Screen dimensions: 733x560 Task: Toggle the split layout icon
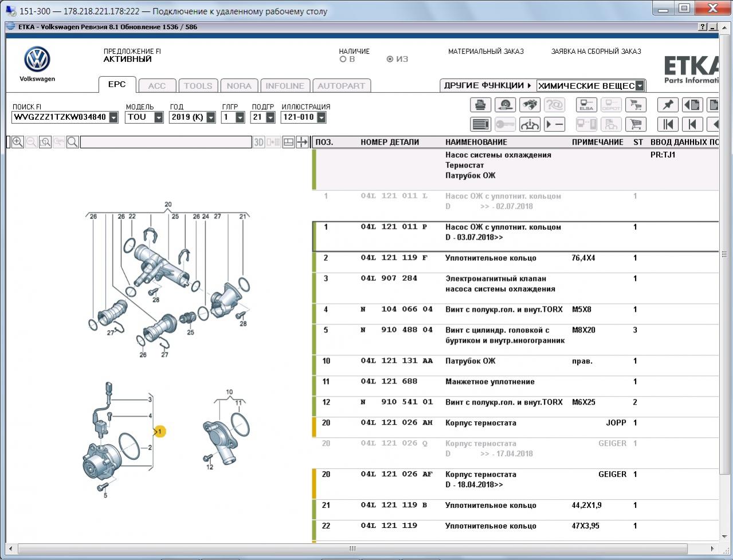point(288,142)
